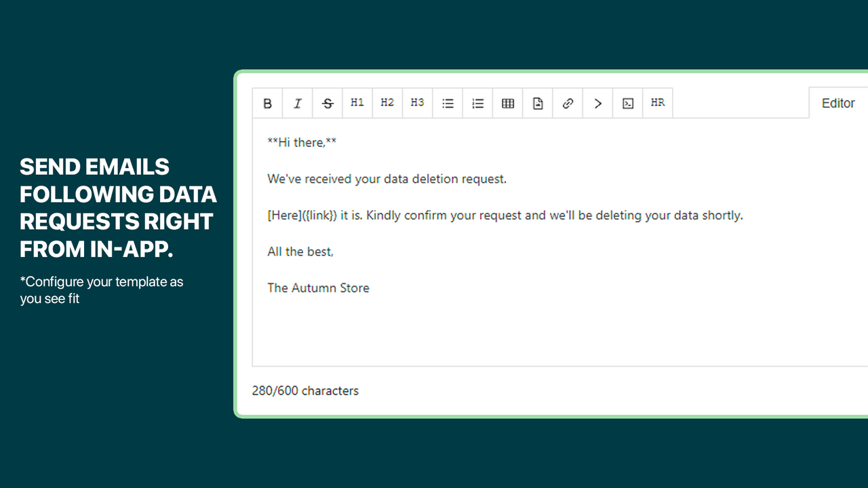Insert an H3 heading
The image size is (868, 488).
coord(417,103)
